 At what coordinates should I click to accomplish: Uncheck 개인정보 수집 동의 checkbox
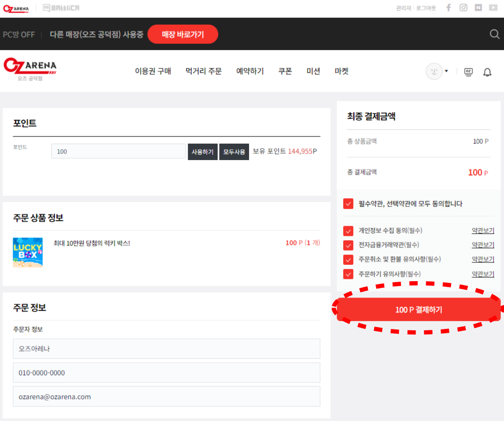click(x=349, y=231)
